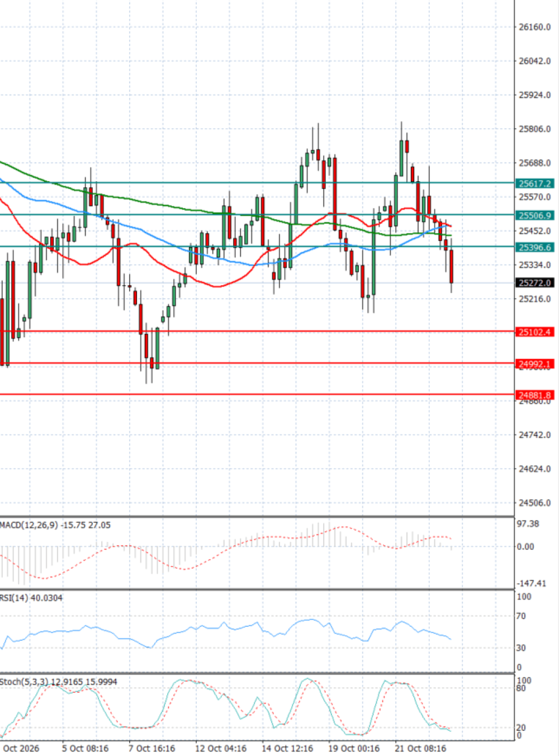Click the current price 25272.0 label

pos(535,283)
